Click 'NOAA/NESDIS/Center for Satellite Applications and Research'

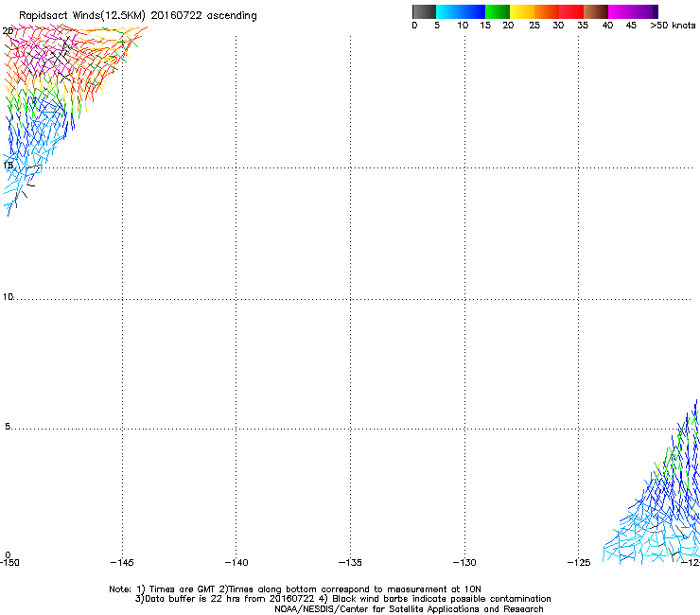[409, 609]
